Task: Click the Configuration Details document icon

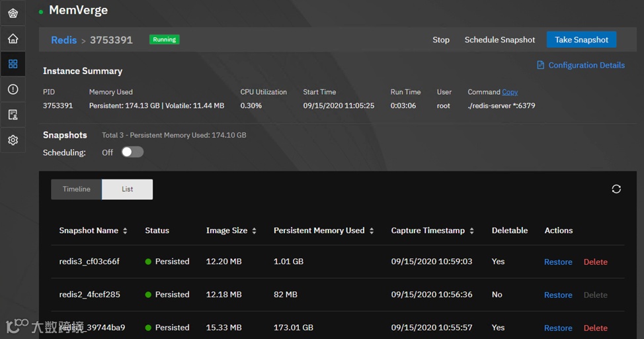Action: pos(540,65)
